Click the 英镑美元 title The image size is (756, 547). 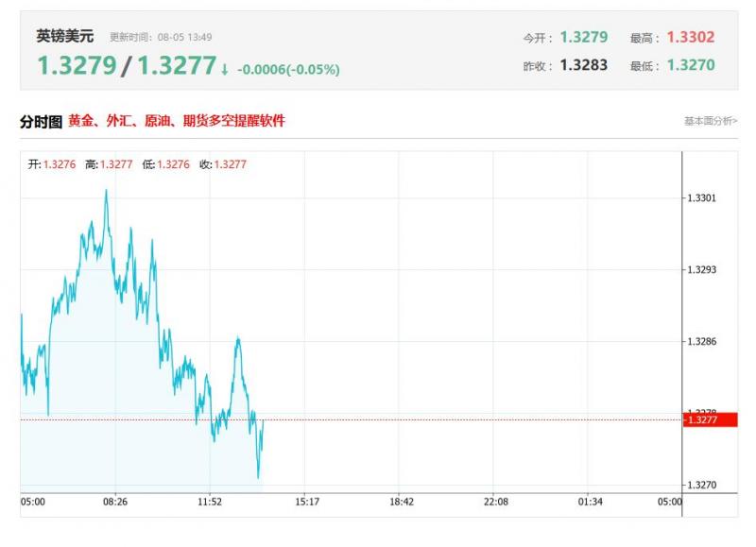pos(65,36)
